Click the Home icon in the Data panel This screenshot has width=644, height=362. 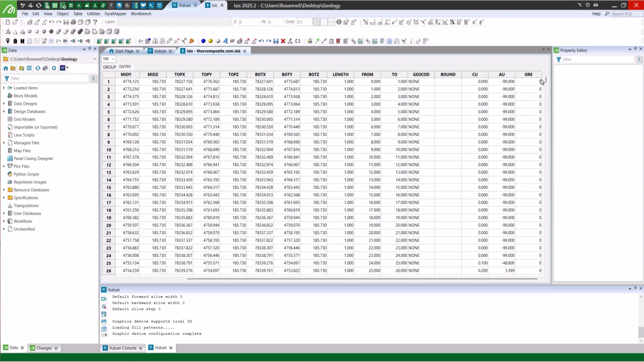click(x=6, y=68)
